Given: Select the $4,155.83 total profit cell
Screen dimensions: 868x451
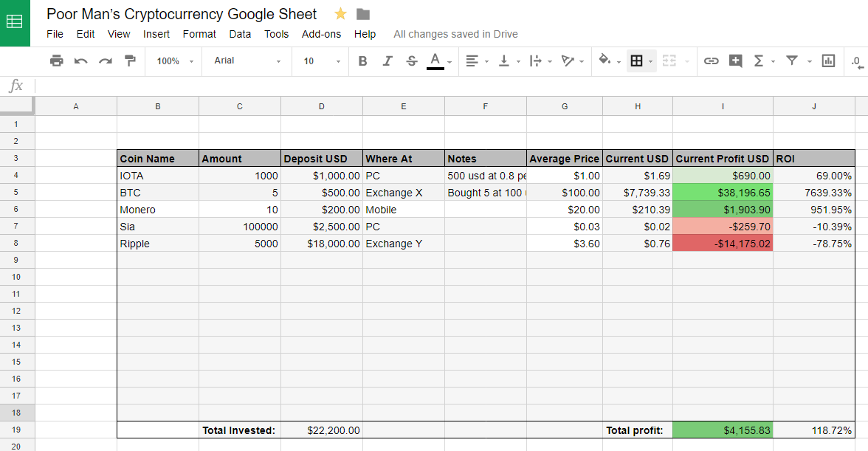Looking at the screenshot, I should [723, 430].
